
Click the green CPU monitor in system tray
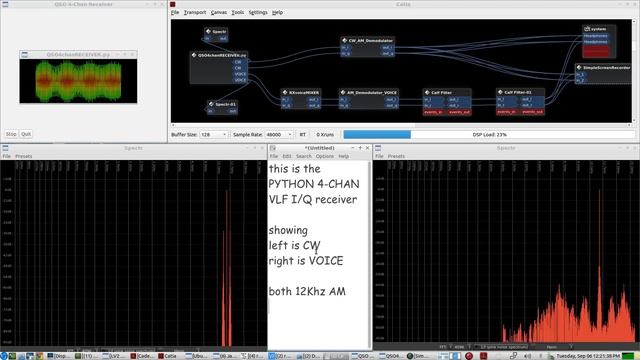(x=628, y=356)
